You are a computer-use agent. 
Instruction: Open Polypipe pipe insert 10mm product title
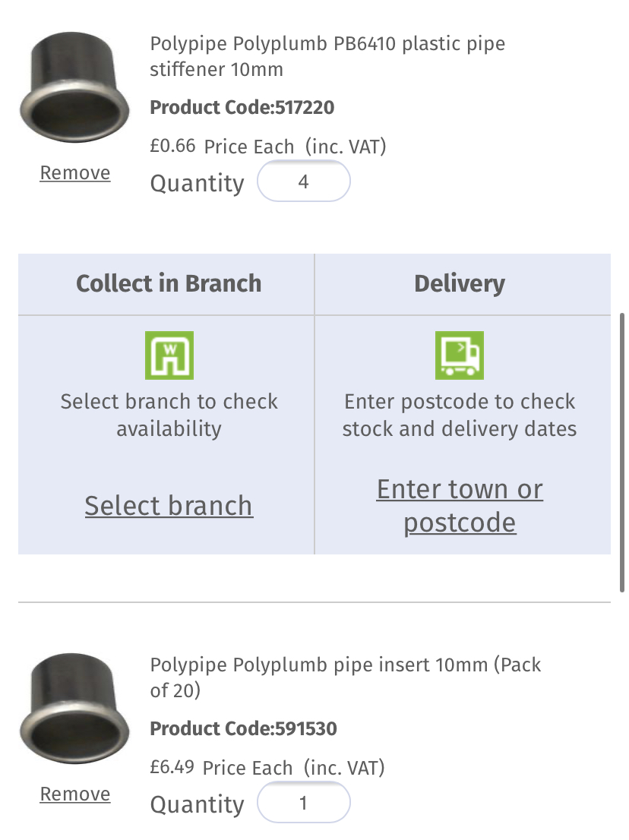(346, 677)
